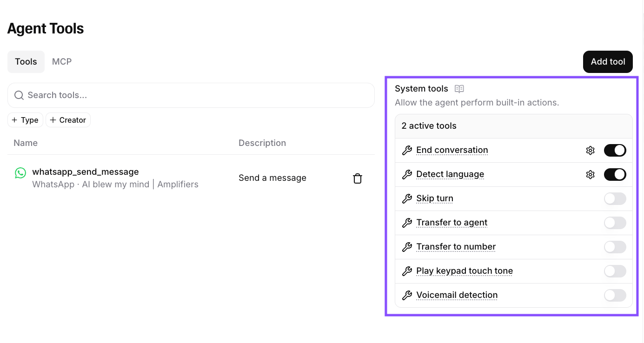This screenshot has height=343, width=644.
Task: Click wrench icon beside Voicemail detection
Action: 407,296
